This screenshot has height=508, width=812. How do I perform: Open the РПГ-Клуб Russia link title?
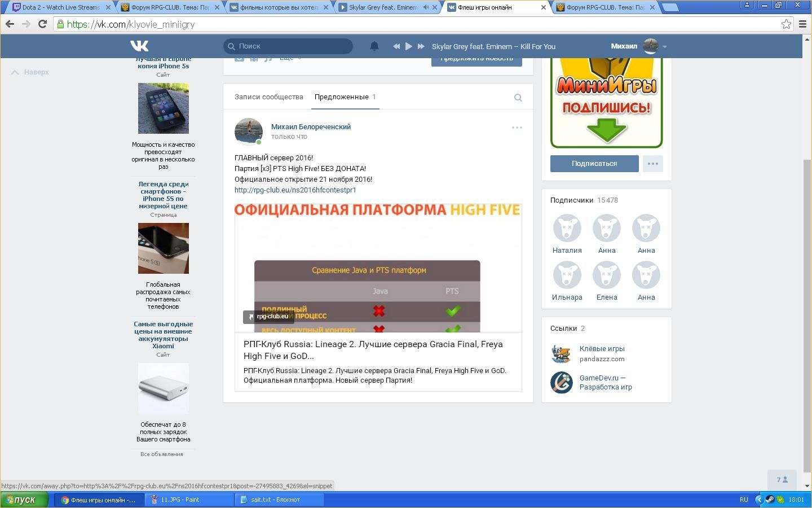(x=373, y=350)
